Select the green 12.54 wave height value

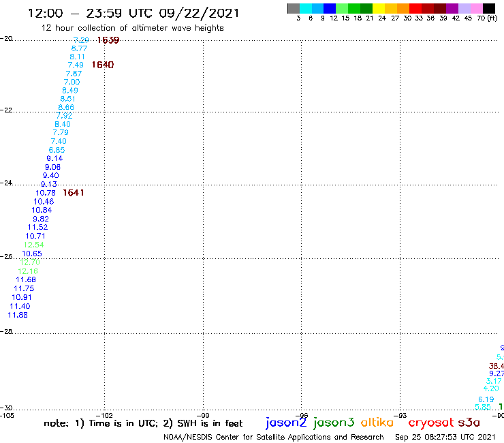point(34,245)
